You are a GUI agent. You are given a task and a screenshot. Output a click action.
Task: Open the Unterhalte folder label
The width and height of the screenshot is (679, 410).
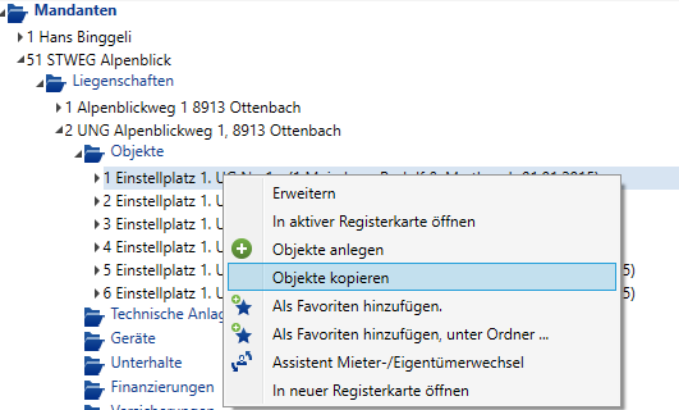[146, 362]
